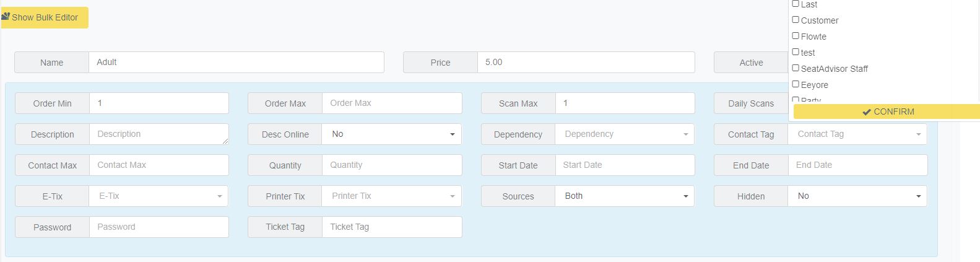Select the Start Date input

[624, 165]
